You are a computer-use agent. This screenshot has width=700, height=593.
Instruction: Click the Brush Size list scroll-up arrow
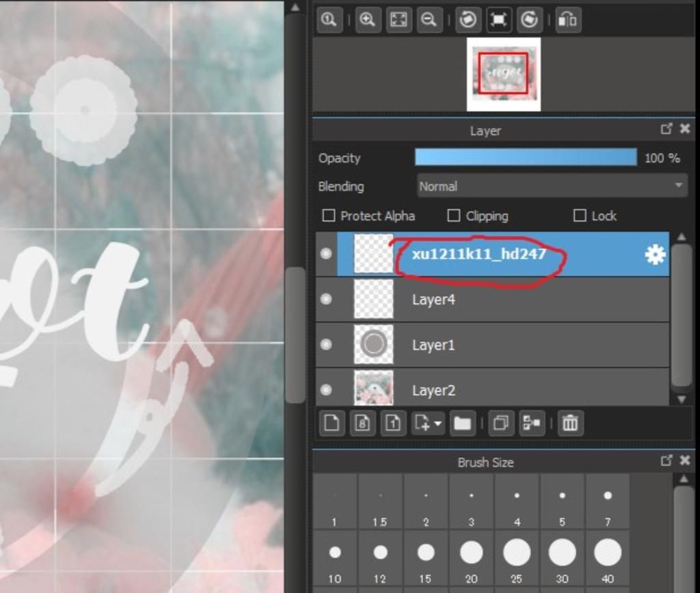[684, 479]
